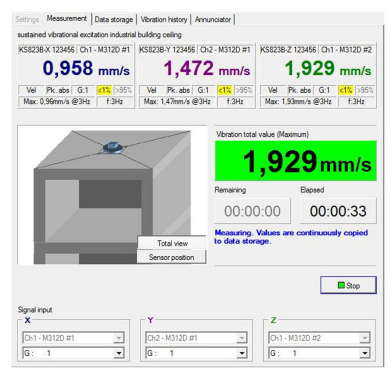The image size is (392, 373).
Task: Open the Z channel signal input dropdown
Action: (x=319, y=338)
